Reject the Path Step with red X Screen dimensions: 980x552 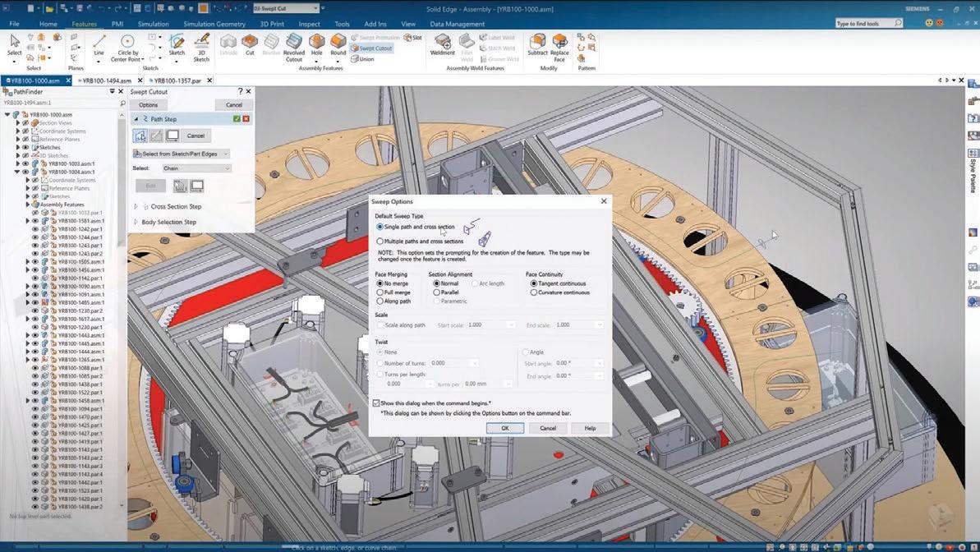246,119
